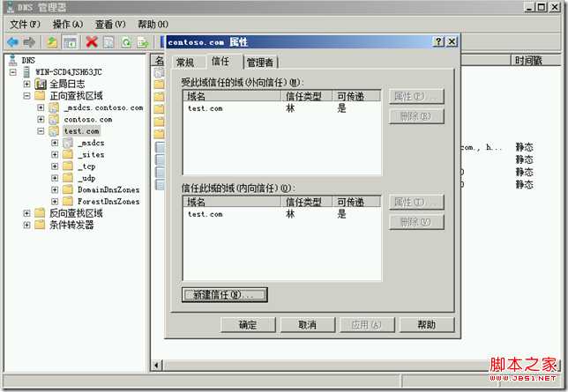568x392 pixels.
Task: Select 全局日志 in the tree
Action: pyautogui.click(x=67, y=84)
